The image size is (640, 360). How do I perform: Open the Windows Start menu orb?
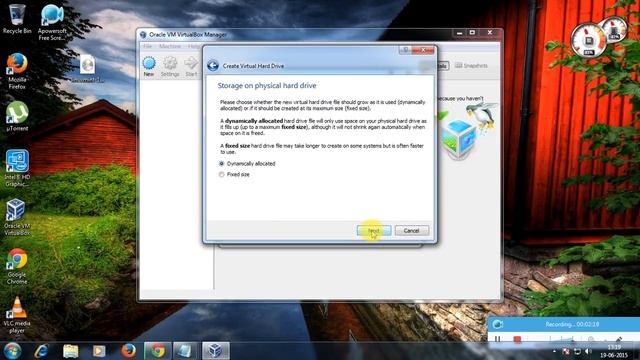(x=12, y=351)
